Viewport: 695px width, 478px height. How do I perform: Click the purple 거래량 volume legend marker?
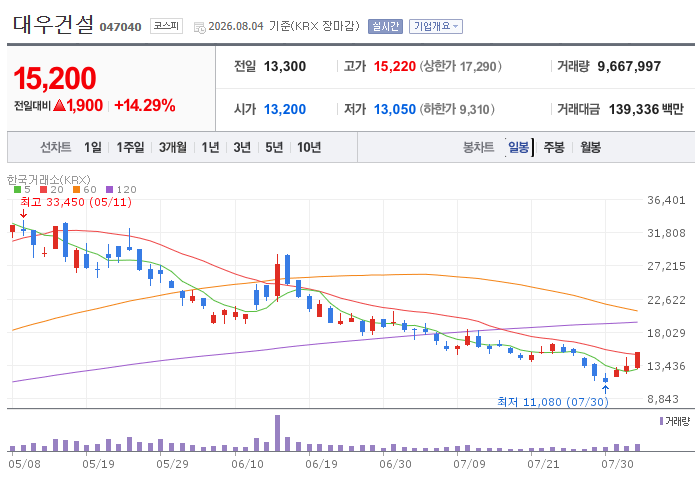[x=661, y=421]
